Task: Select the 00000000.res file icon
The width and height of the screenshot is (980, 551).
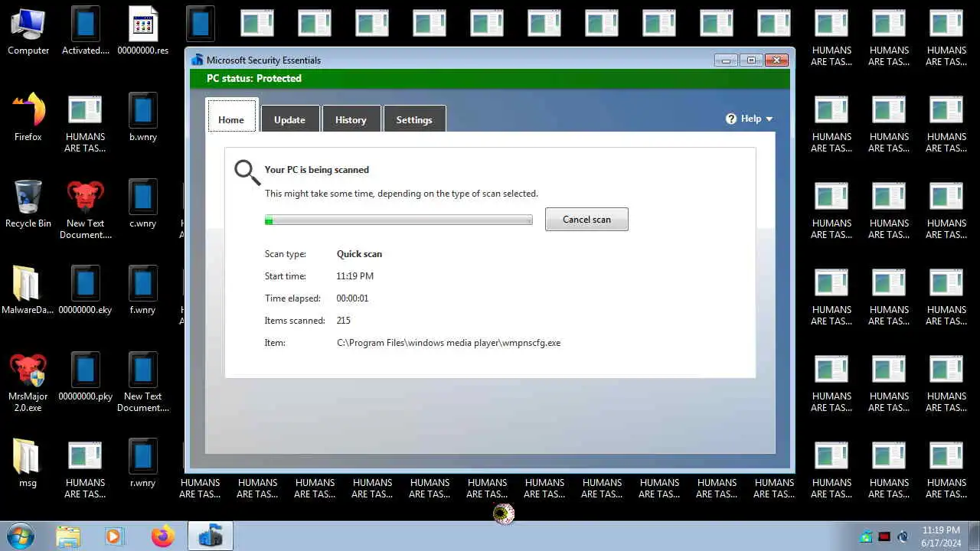Action: click(x=143, y=31)
